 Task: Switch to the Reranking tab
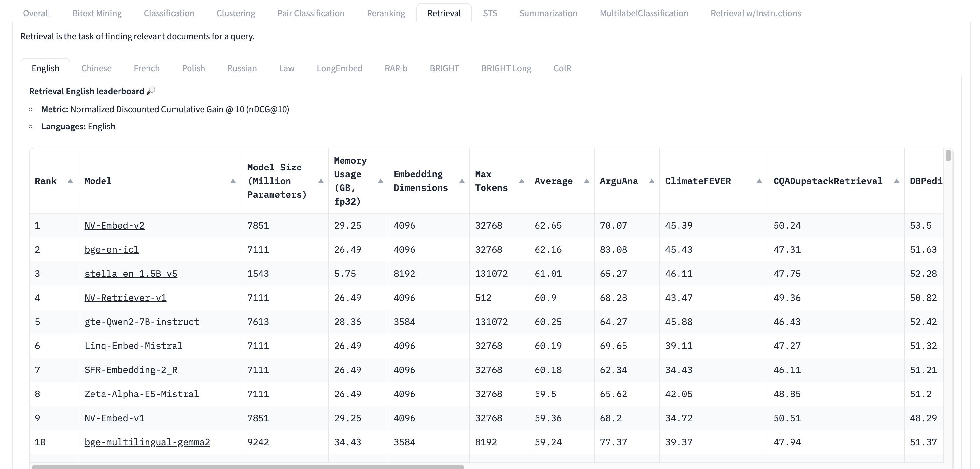click(x=386, y=13)
